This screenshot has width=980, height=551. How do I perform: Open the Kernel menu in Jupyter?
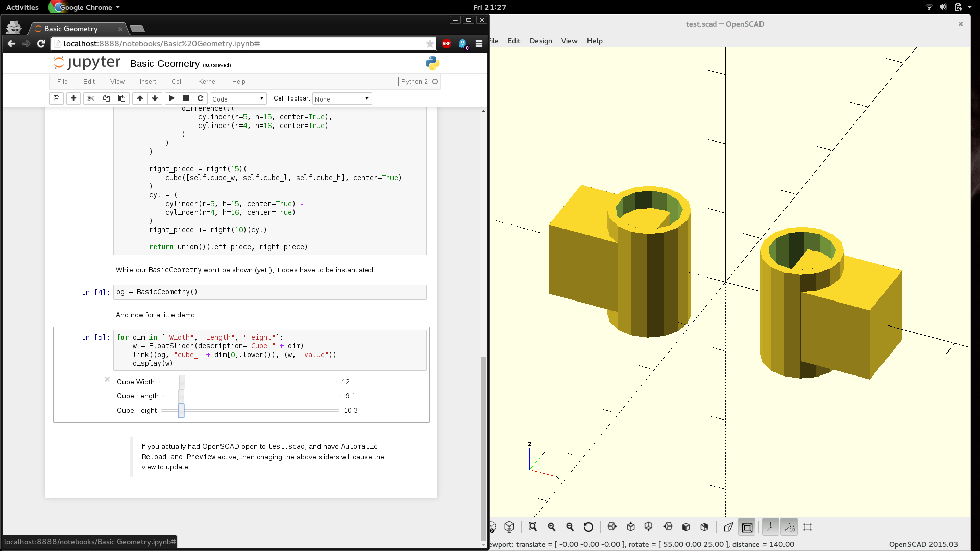(x=207, y=82)
